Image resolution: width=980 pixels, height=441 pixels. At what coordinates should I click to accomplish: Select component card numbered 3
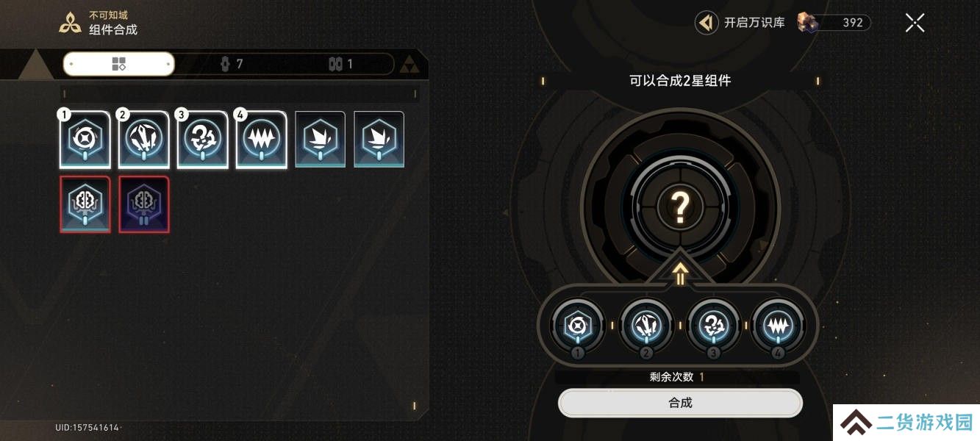[203, 140]
